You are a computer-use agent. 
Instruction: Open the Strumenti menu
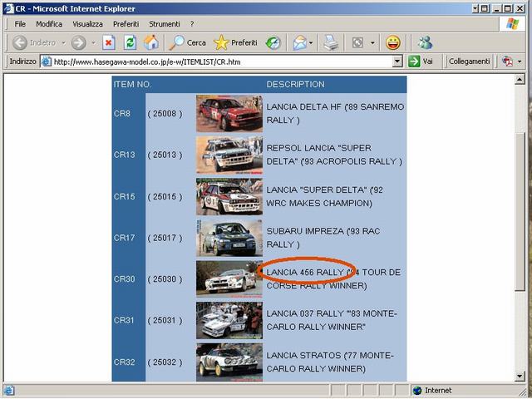(x=165, y=24)
